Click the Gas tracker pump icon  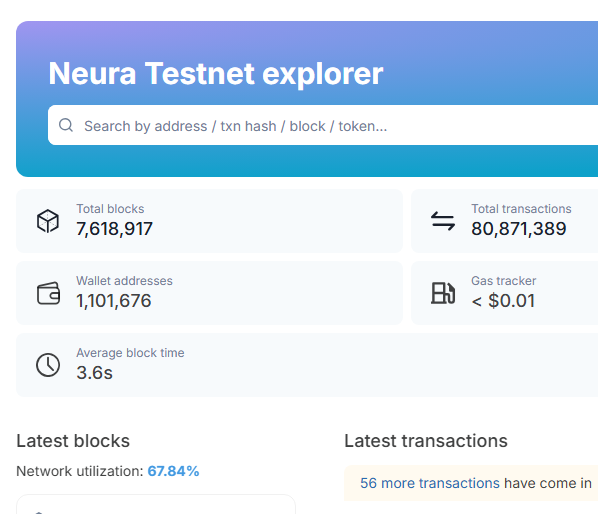[x=443, y=293]
